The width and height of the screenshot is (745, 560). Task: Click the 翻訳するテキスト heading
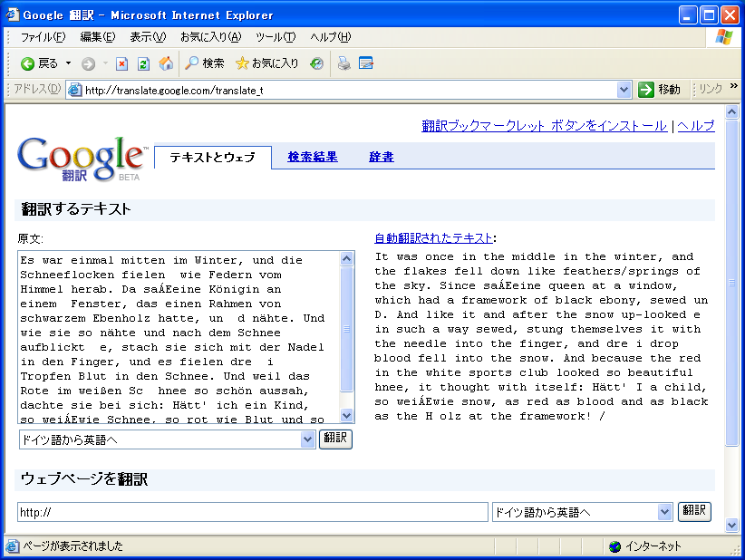click(x=76, y=209)
